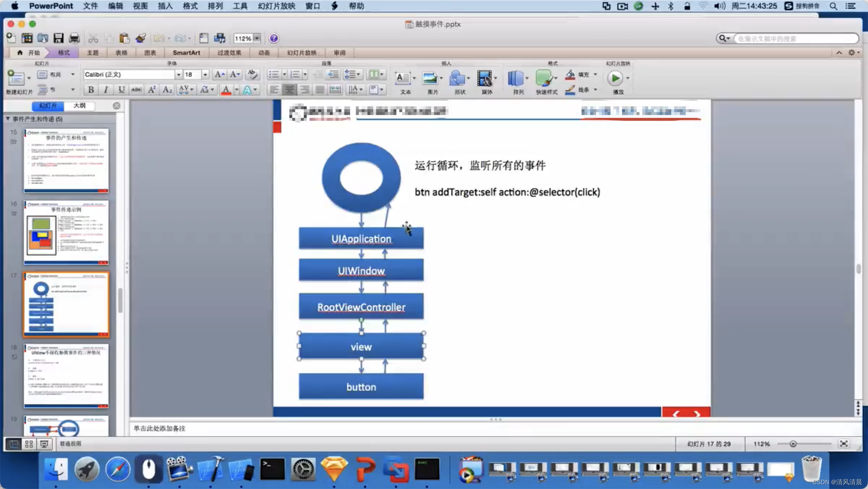Click the Print icon in the toolbar

74,38
